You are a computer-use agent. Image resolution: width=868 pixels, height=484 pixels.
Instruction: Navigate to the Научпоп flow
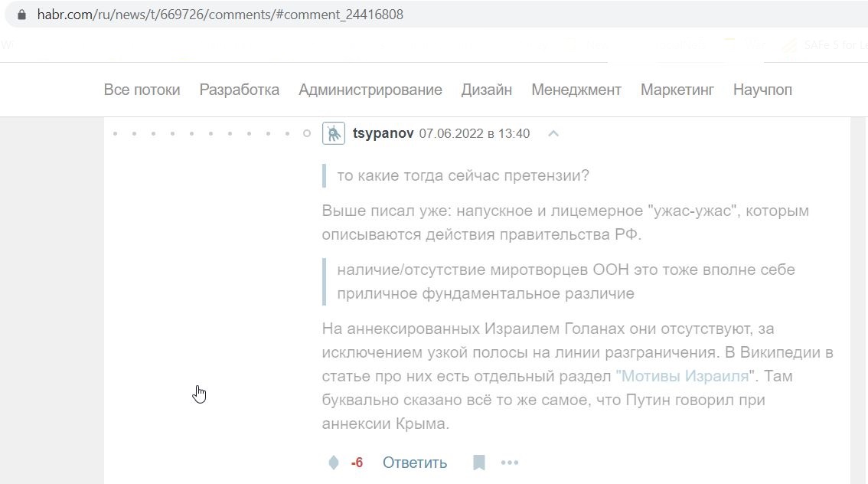click(762, 90)
